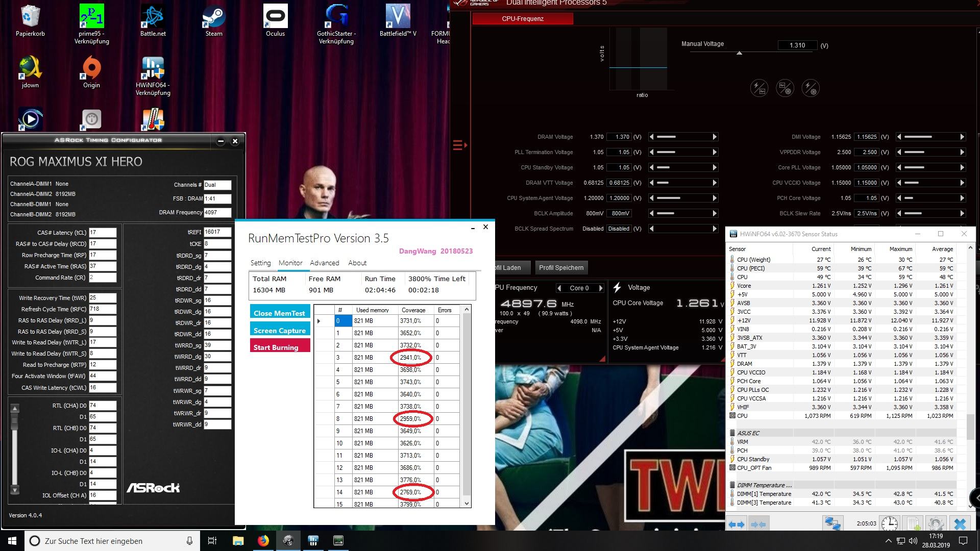The width and height of the screenshot is (980, 551).
Task: Click Close MemTest button
Action: [280, 312]
